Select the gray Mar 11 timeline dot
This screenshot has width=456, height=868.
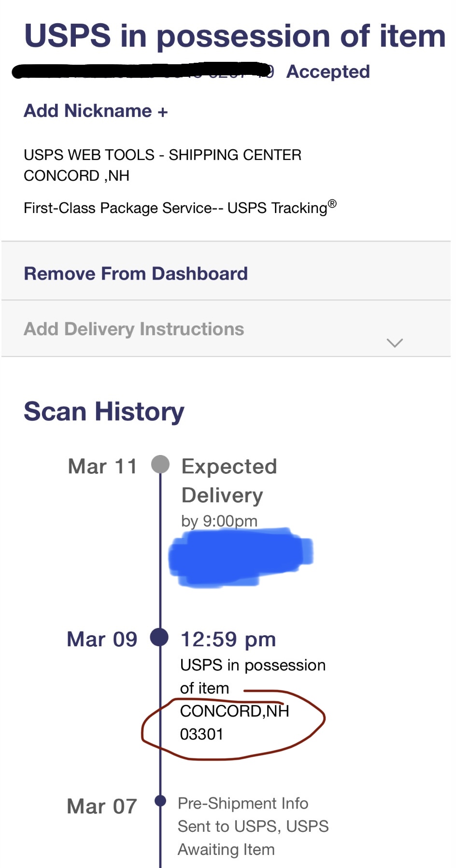click(160, 465)
